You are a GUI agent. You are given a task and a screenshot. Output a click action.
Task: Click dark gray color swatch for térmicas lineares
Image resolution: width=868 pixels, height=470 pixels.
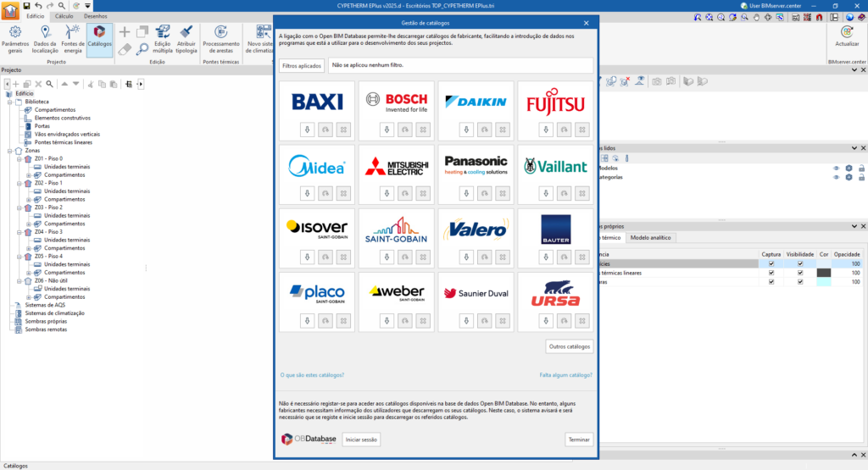(824, 273)
